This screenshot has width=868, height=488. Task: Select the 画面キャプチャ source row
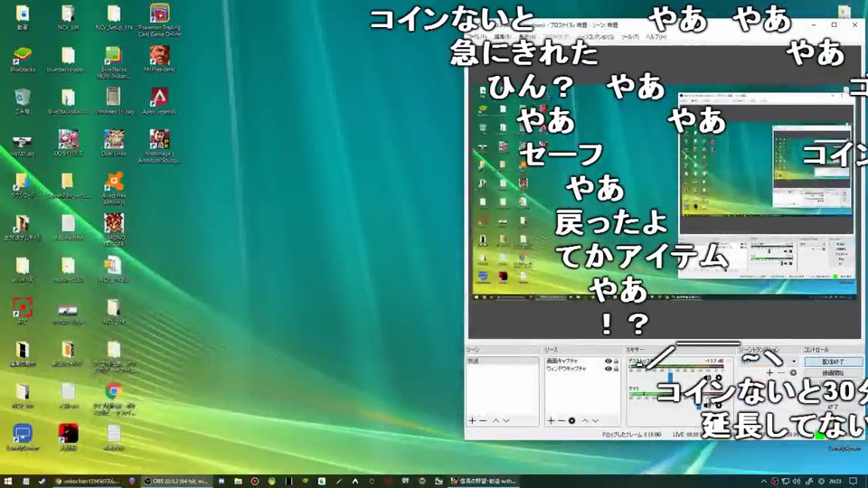(x=581, y=361)
